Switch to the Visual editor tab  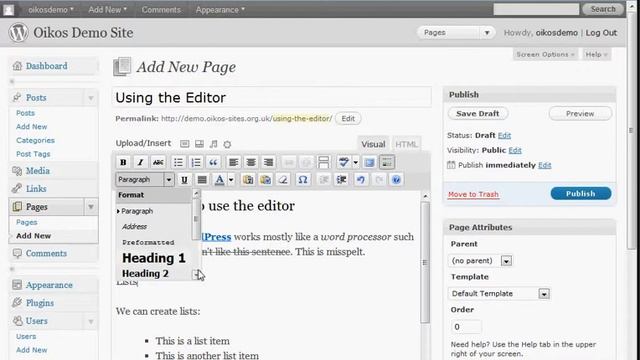click(x=373, y=144)
